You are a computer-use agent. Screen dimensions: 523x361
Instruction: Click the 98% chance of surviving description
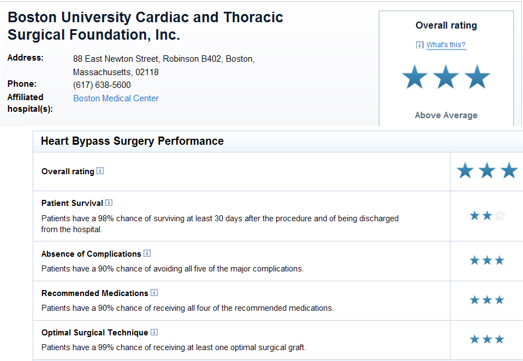pos(220,224)
